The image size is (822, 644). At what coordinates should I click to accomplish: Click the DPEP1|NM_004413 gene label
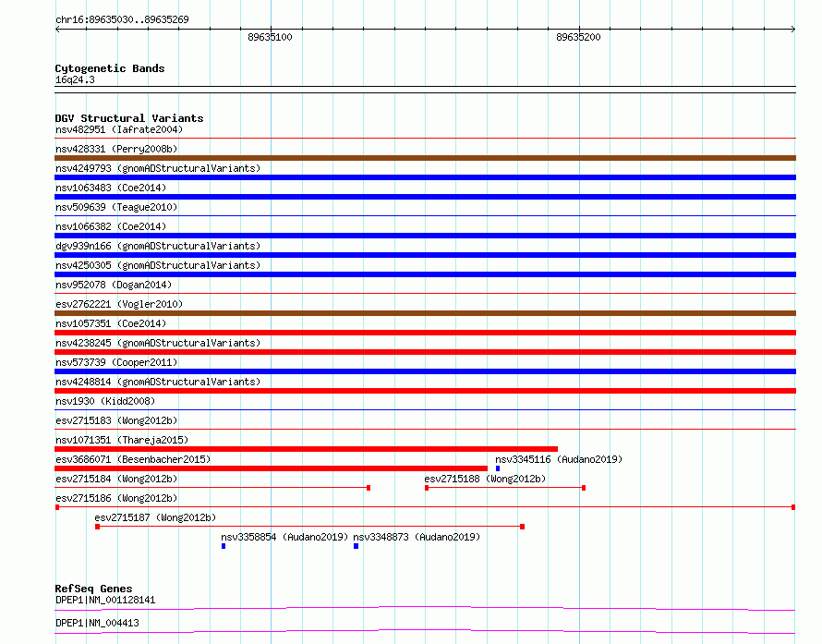(x=97, y=623)
